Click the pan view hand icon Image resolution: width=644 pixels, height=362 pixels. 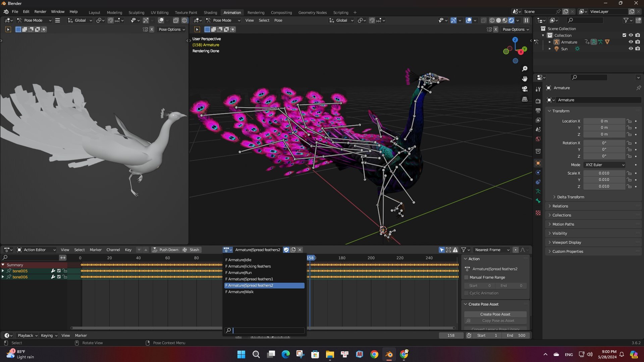[x=525, y=79]
